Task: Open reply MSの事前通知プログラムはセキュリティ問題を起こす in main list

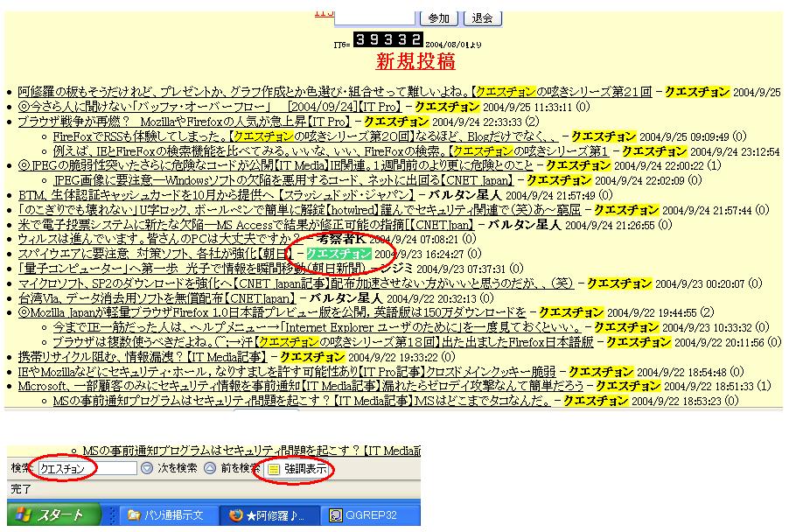Action: tap(302, 401)
